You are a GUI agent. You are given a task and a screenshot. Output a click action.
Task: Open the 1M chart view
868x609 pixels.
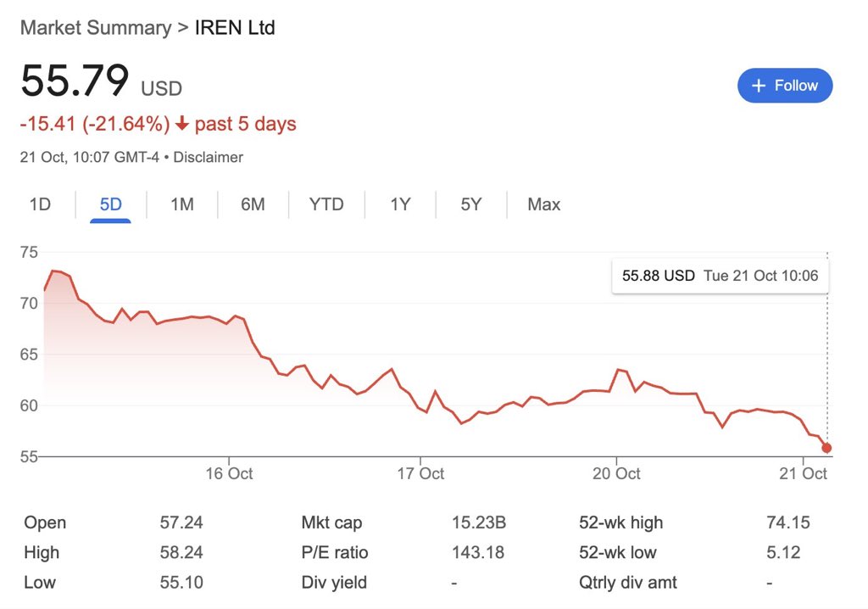coord(181,204)
